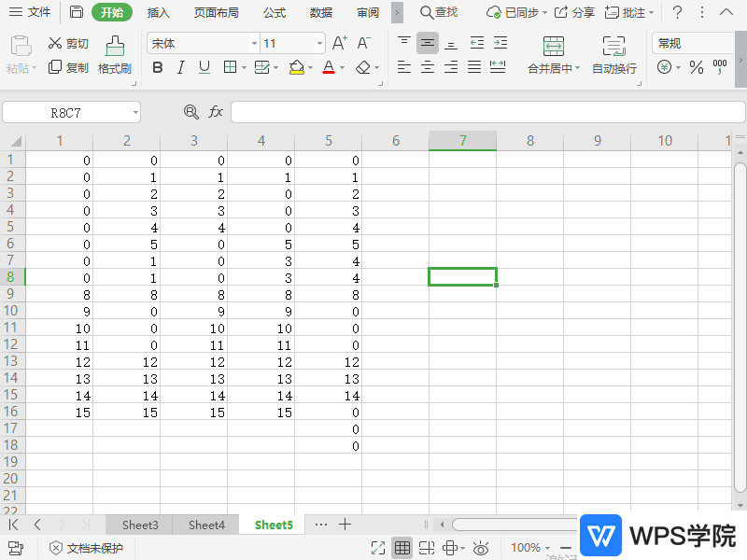The height and width of the screenshot is (560, 747).
Task: Click the 合并居中 merge center icon
Action: (x=554, y=47)
